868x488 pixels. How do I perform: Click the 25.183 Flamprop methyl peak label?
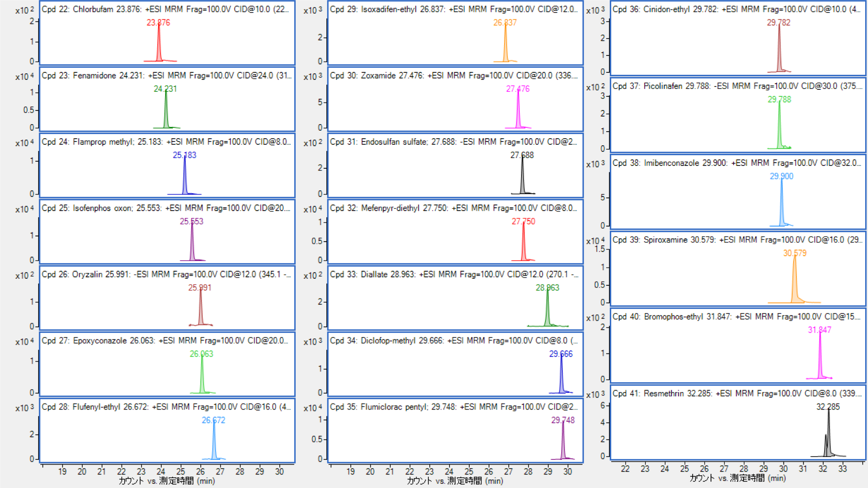pyautogui.click(x=184, y=155)
